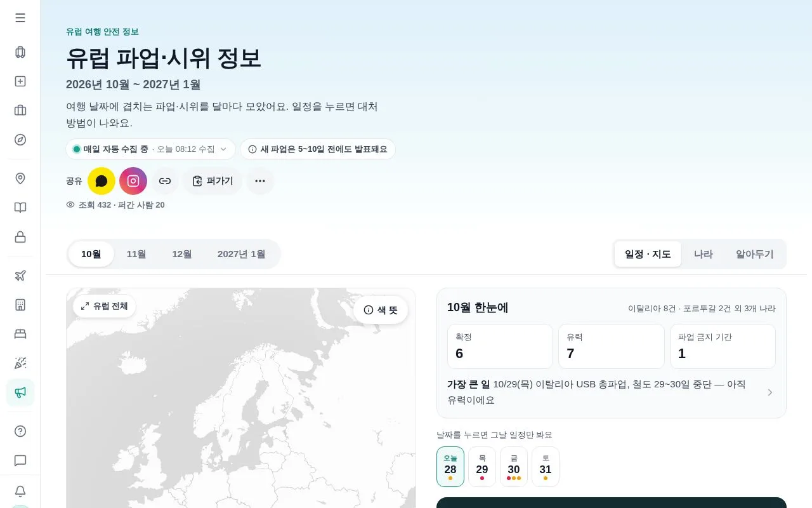Click the 파업 금지 기간 1 card
The width and height of the screenshot is (812, 508).
tap(723, 347)
